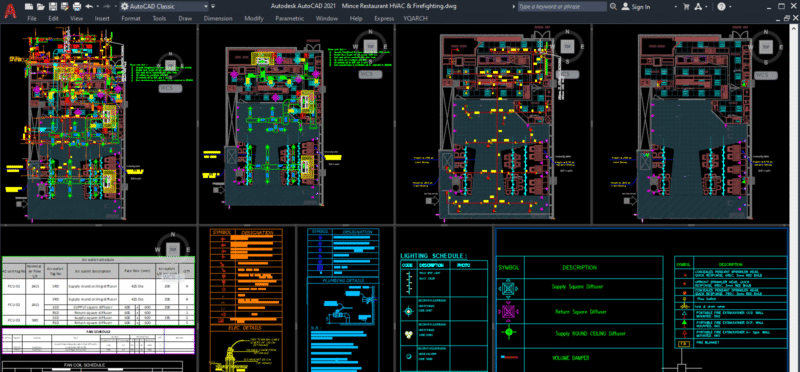Select the 'PLUMBING DETAILS' heading text
The width and height of the screenshot is (800, 372).
pos(343,280)
